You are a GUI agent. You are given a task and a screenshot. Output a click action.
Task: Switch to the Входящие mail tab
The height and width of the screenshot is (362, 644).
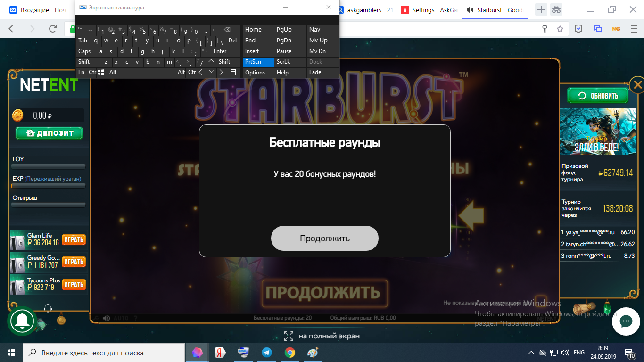pyautogui.click(x=39, y=10)
